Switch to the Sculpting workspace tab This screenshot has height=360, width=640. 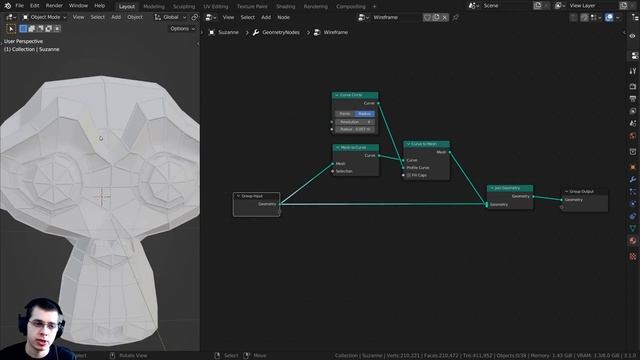pos(184,7)
